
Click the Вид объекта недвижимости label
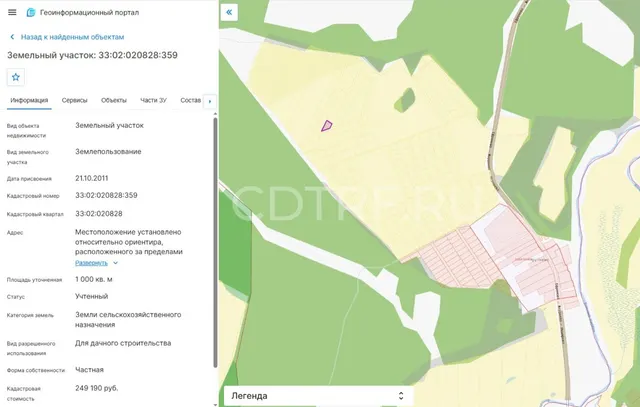(27, 131)
